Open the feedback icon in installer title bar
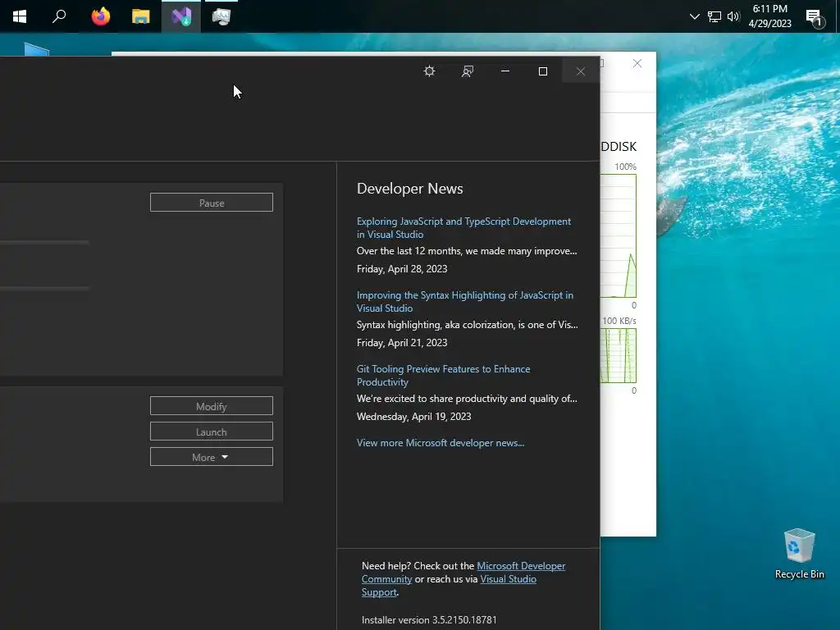The width and height of the screenshot is (840, 630). (467, 71)
